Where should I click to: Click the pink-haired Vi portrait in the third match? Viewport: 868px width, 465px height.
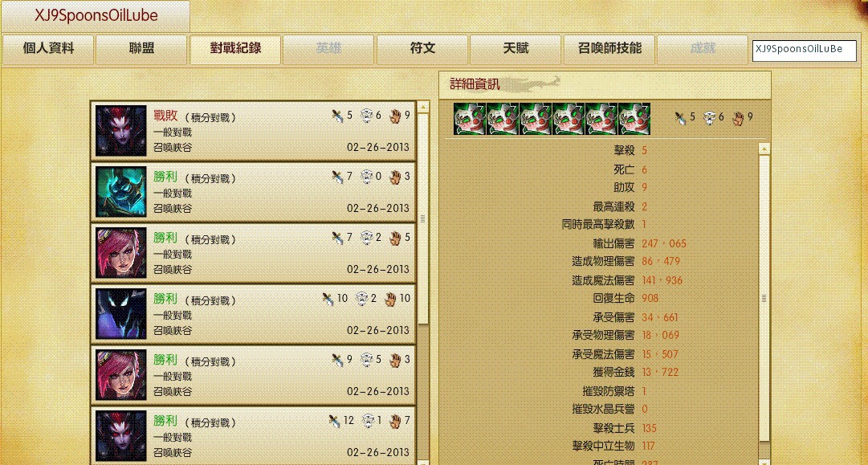120,253
